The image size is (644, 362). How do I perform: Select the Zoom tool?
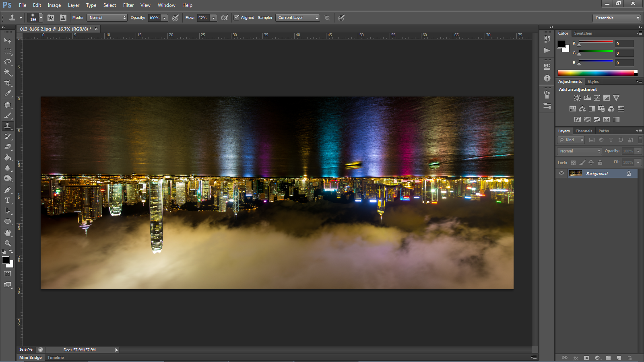point(8,243)
